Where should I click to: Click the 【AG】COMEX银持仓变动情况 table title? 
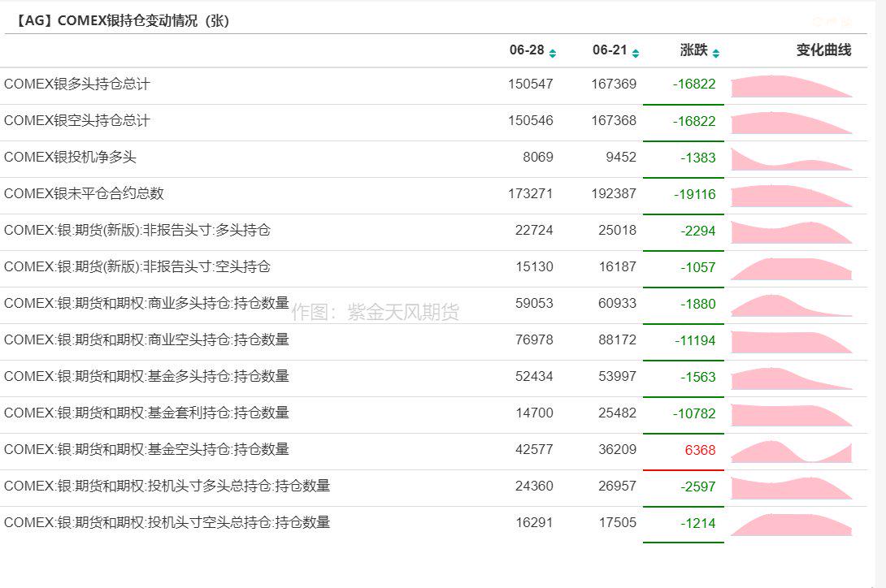[x=121, y=21]
